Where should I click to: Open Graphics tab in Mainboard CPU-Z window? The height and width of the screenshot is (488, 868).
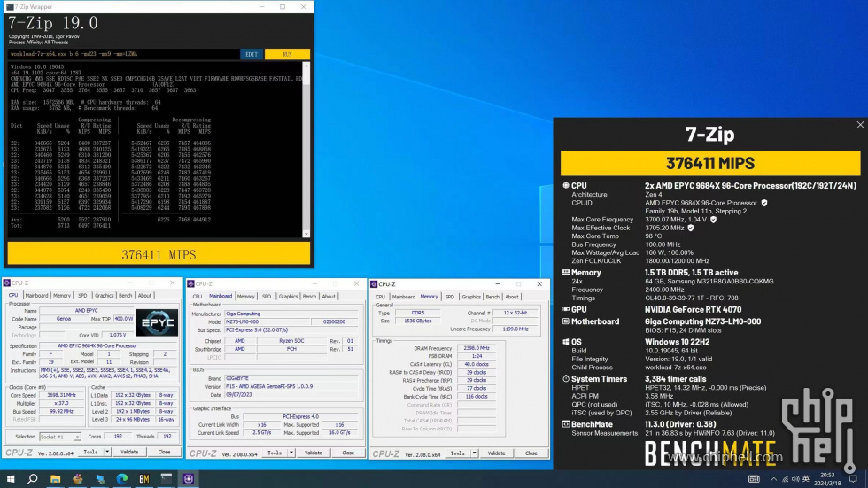point(288,297)
